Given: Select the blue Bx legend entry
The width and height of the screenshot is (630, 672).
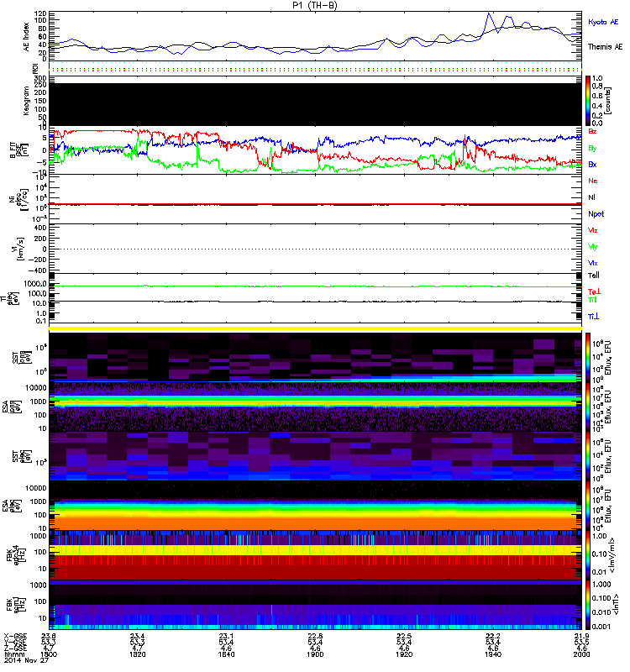Looking at the screenshot, I should [x=593, y=165].
